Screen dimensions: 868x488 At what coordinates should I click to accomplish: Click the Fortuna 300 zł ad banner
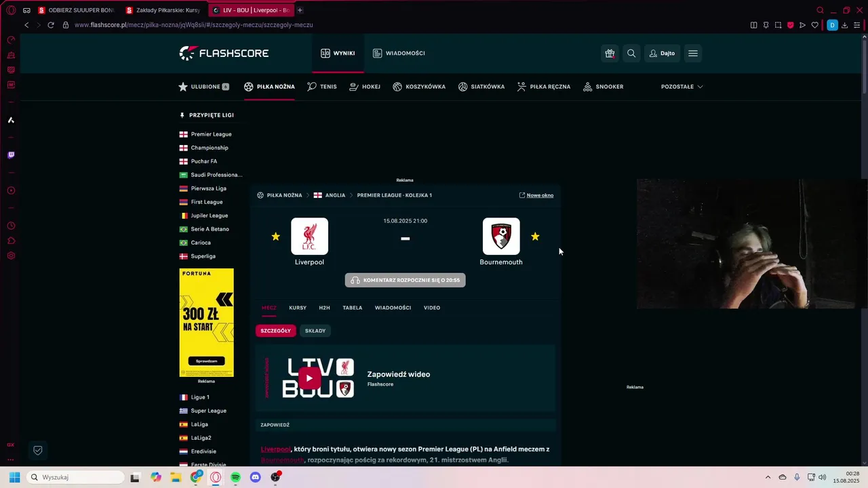point(206,323)
